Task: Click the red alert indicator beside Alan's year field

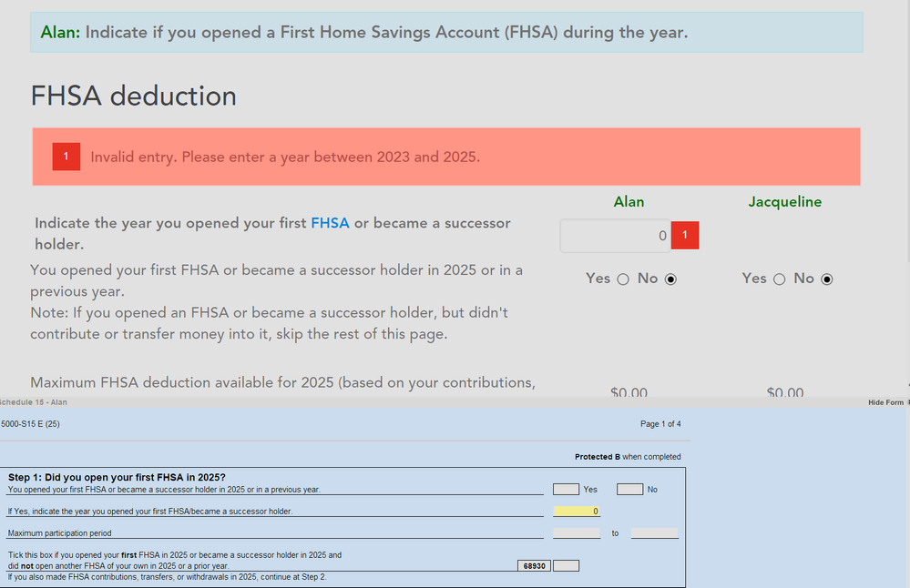Action: pyautogui.click(x=684, y=235)
